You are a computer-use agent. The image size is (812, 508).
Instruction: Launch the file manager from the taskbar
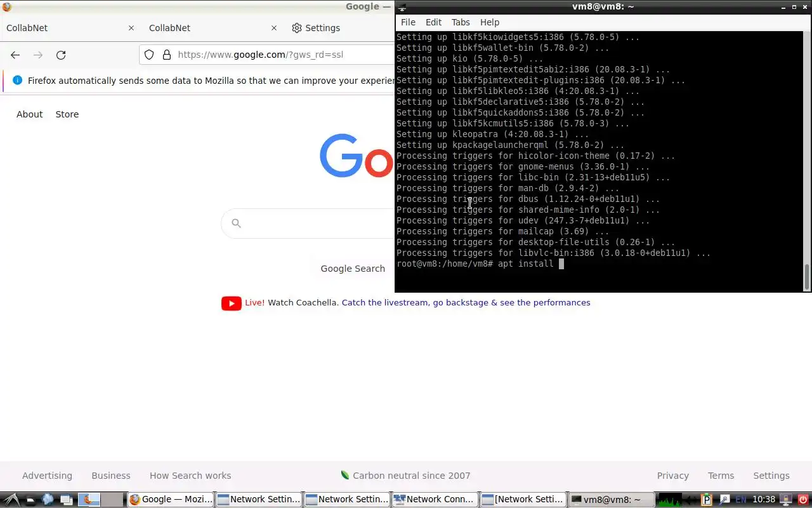point(31,500)
